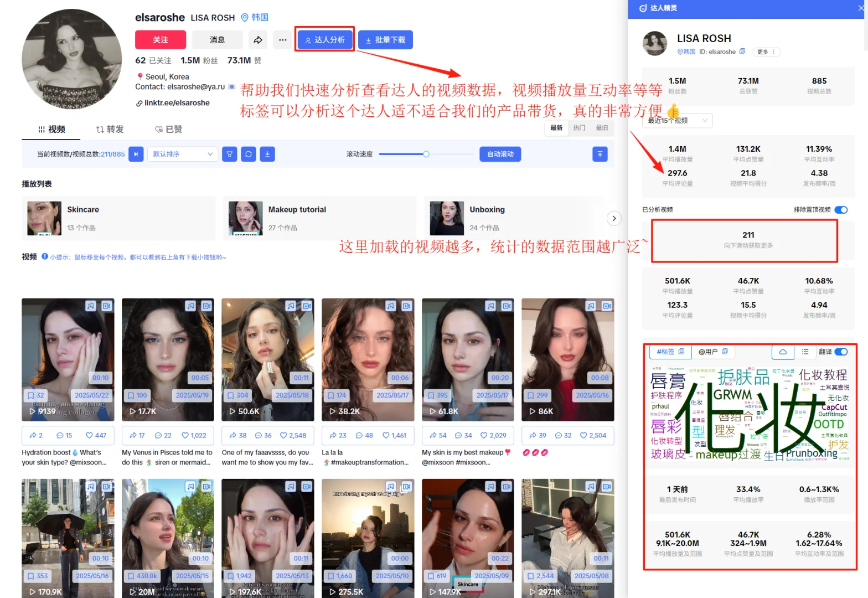Adjust the 滚动速度 slider handle
The height and width of the screenshot is (598, 868).
426,154
